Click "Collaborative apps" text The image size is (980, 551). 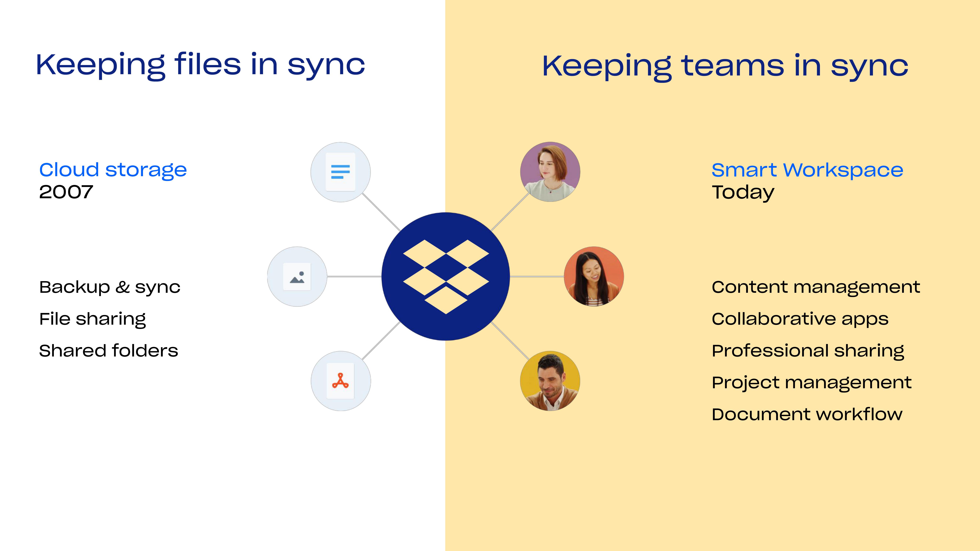(800, 319)
